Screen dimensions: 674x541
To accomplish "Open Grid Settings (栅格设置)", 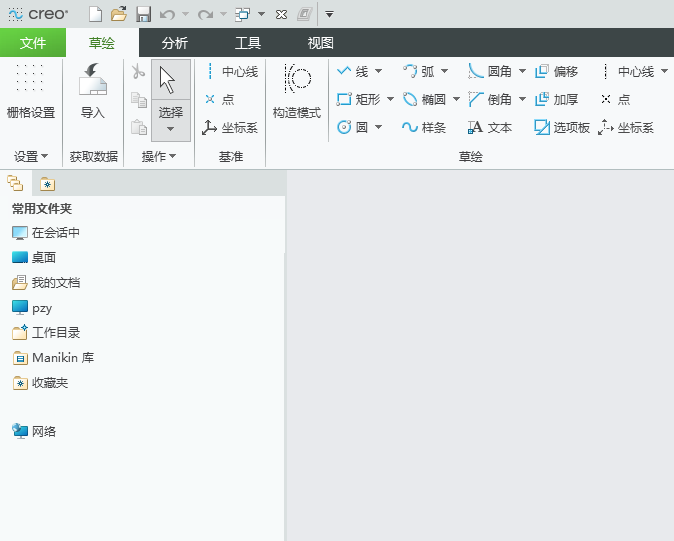I will click(31, 91).
